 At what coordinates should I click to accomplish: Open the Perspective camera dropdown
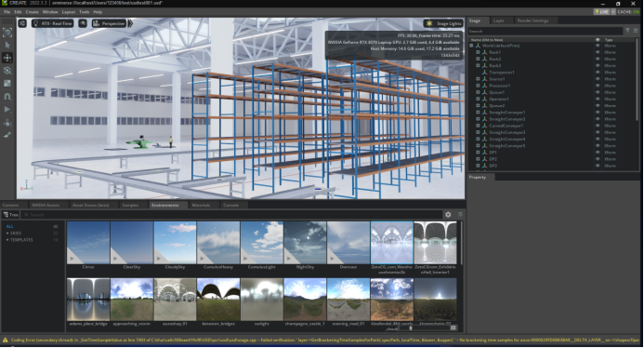pyautogui.click(x=109, y=23)
